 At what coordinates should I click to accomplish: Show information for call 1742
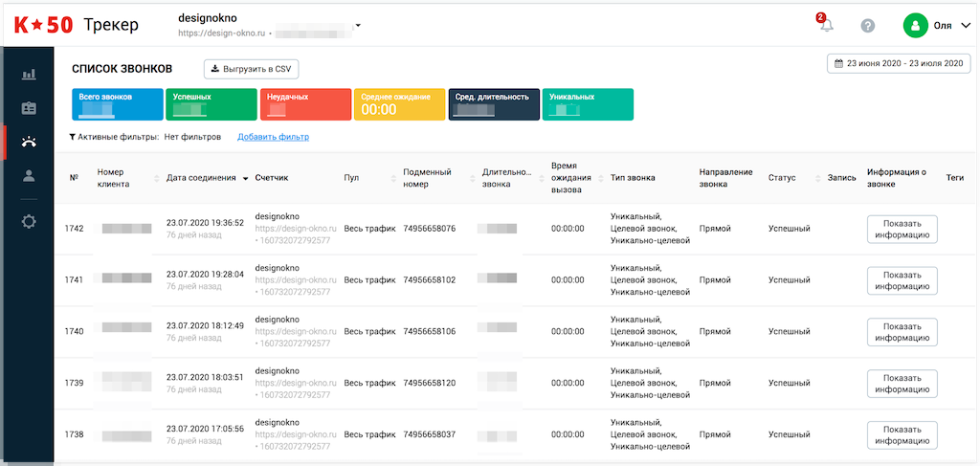[x=902, y=229]
